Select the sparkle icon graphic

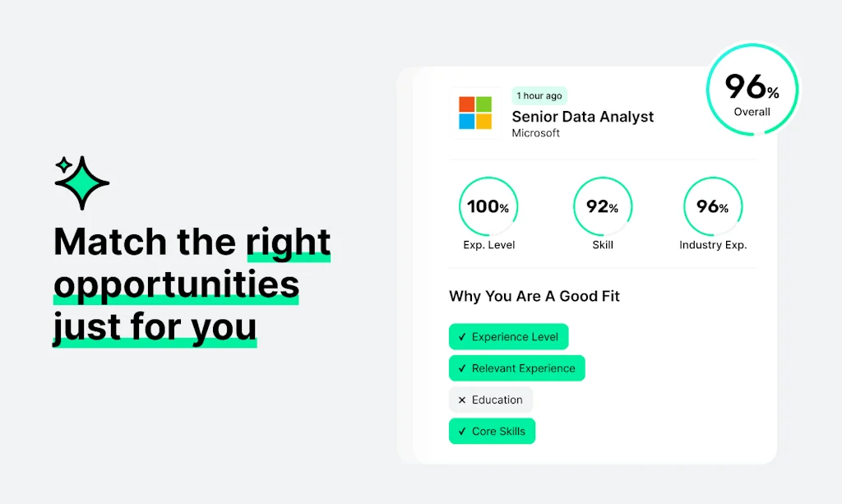tap(81, 182)
